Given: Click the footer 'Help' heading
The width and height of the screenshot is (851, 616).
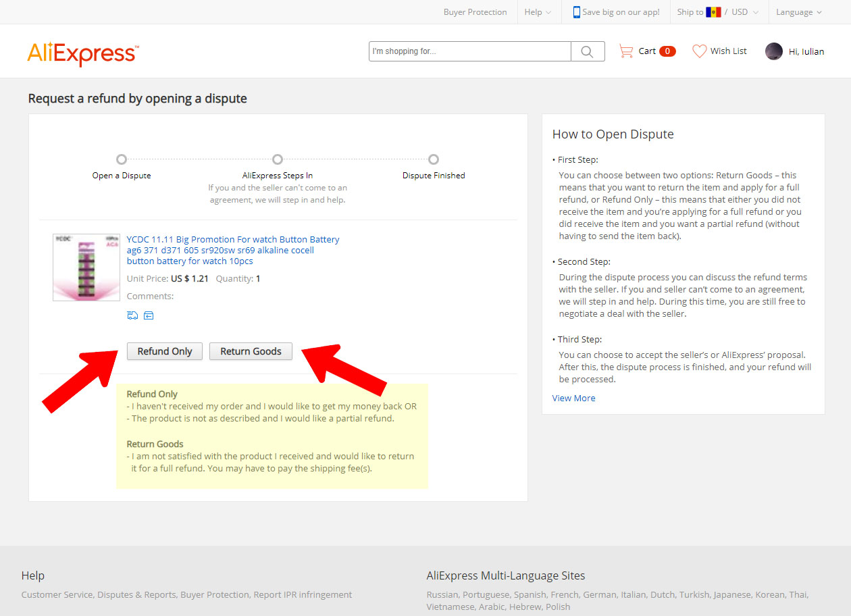Looking at the screenshot, I should point(32,575).
